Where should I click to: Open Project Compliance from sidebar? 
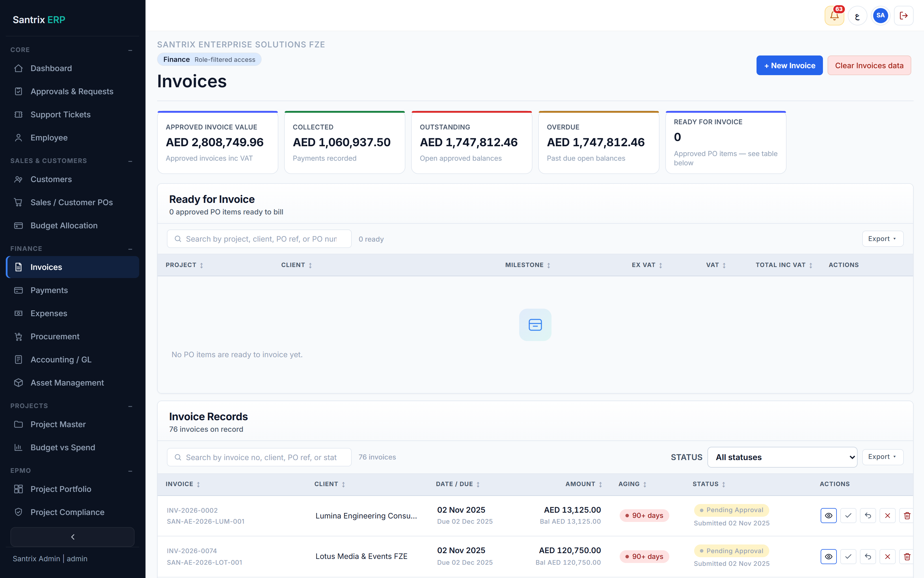(x=72, y=512)
